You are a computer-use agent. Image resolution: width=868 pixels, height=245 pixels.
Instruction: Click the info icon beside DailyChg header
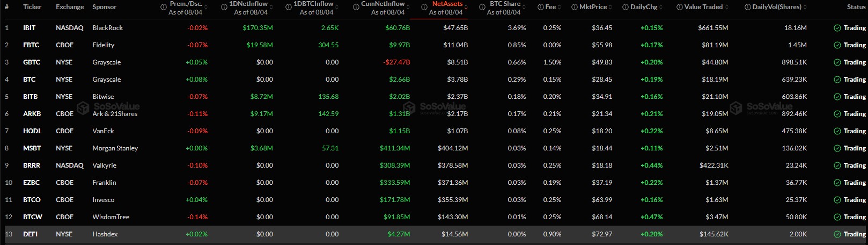(626, 7)
